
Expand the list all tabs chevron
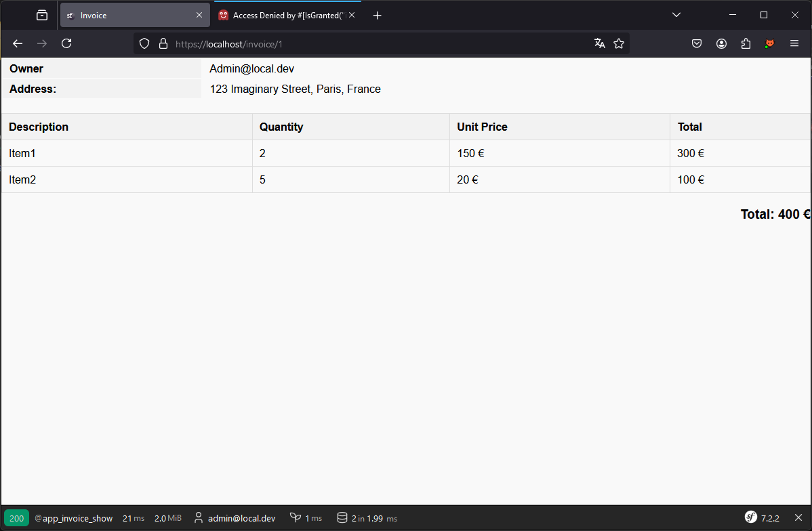coord(676,15)
